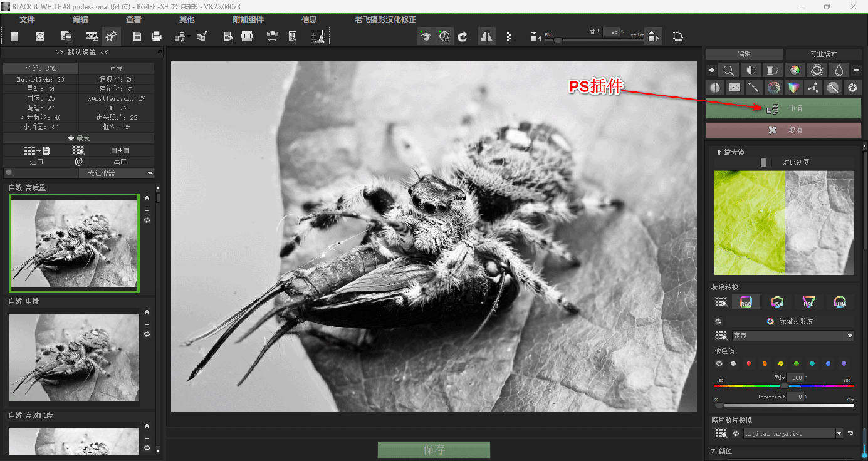Toggle the eye preview icon in toolbar
868x461 pixels.
[426, 37]
